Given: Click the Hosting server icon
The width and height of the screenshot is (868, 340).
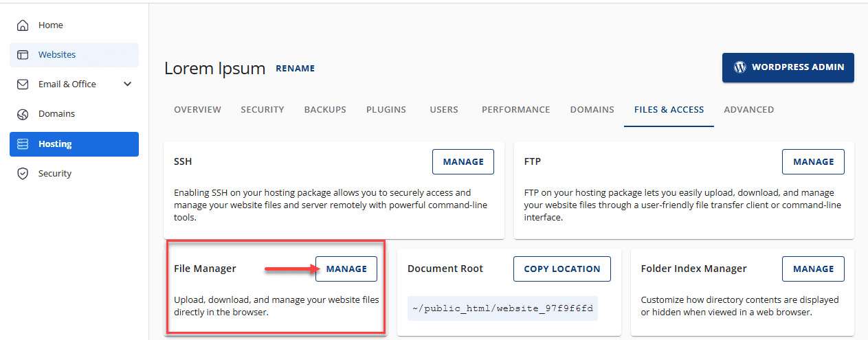Looking at the screenshot, I should pos(23,144).
